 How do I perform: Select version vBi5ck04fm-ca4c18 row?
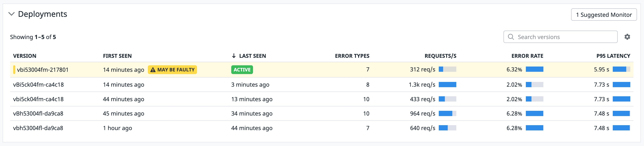click(x=38, y=85)
